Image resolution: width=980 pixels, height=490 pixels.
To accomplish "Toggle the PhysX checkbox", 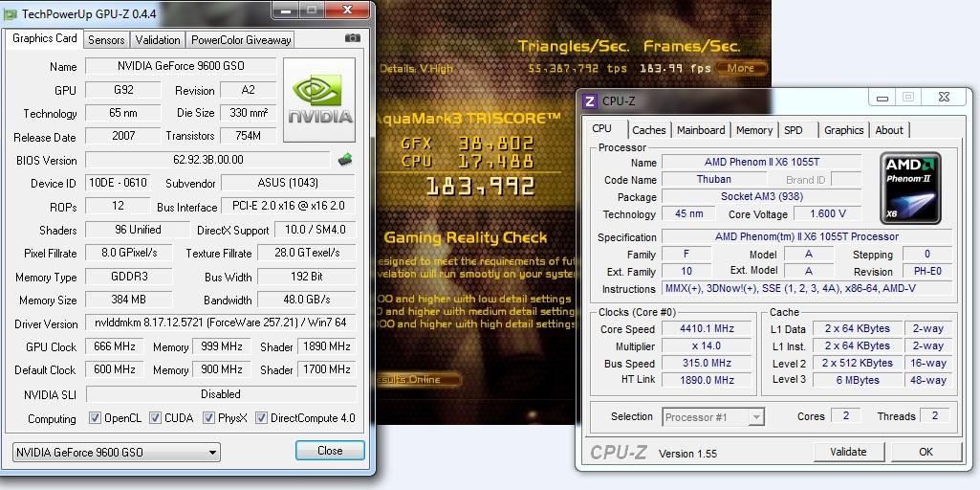I will (208, 418).
